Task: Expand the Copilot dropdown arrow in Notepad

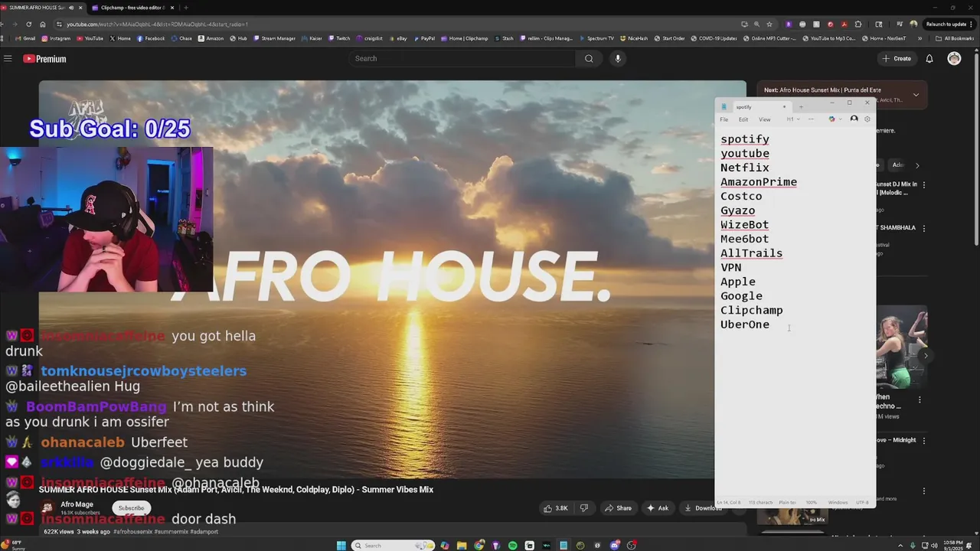Action: (x=840, y=119)
